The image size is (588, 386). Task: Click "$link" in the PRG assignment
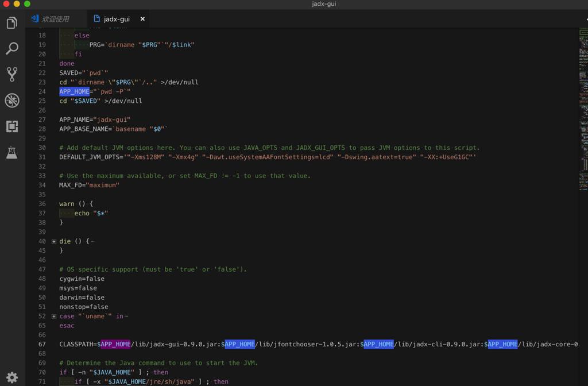pos(181,45)
